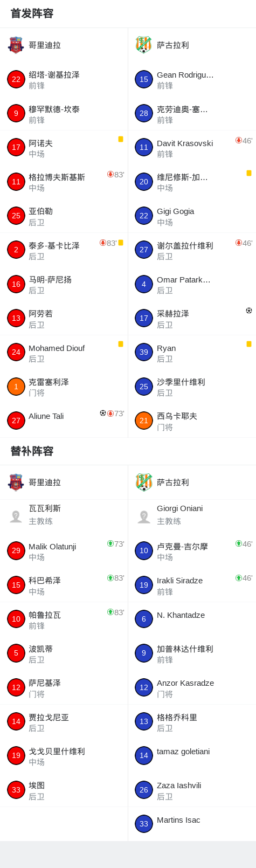Select the 替补阵容 section header
The width and height of the screenshot is (256, 868).
pos(32,451)
